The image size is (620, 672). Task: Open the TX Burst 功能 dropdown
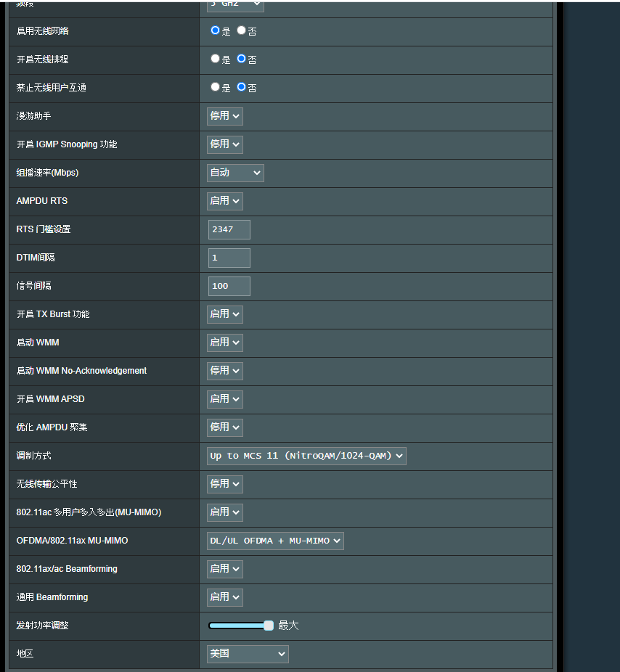225,314
